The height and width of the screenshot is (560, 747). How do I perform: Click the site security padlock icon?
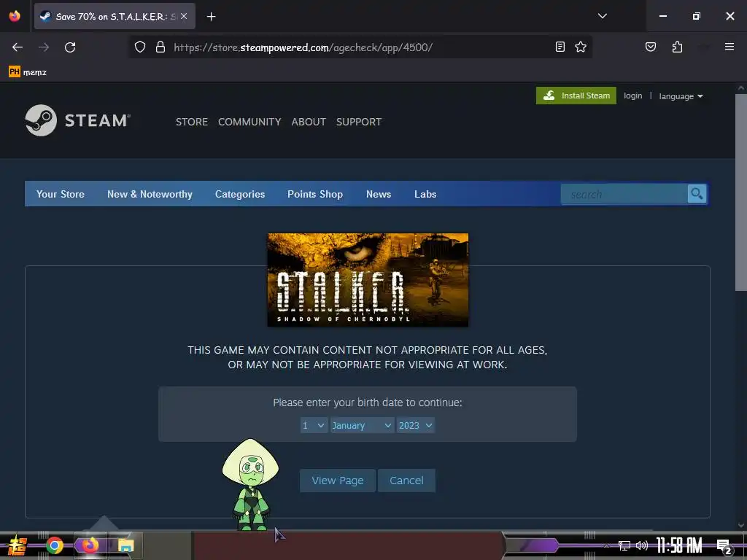point(160,47)
